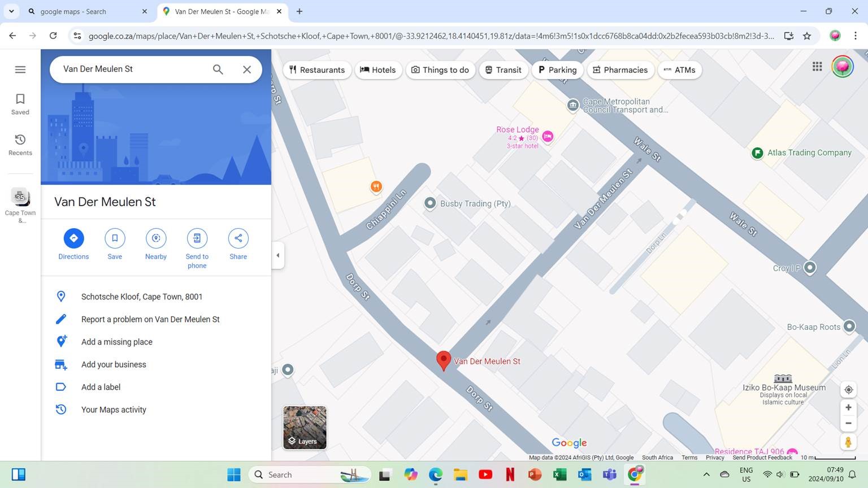This screenshot has width=868, height=488.
Task: Open Saved places in sidebar
Action: 20,104
